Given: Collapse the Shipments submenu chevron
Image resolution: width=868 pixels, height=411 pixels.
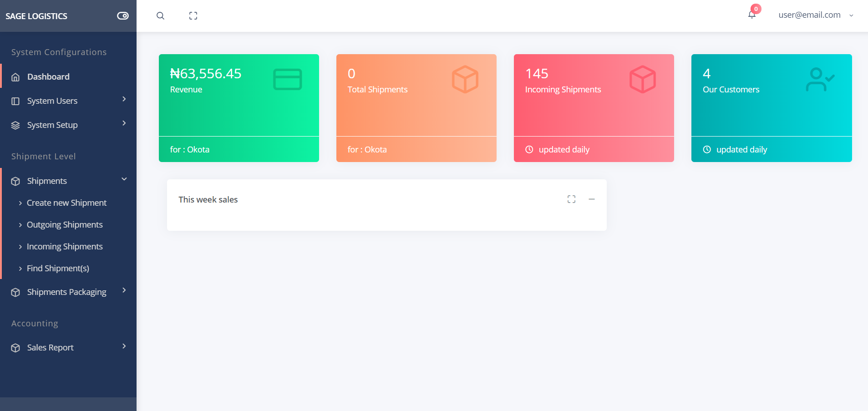Looking at the screenshot, I should pyautogui.click(x=124, y=179).
